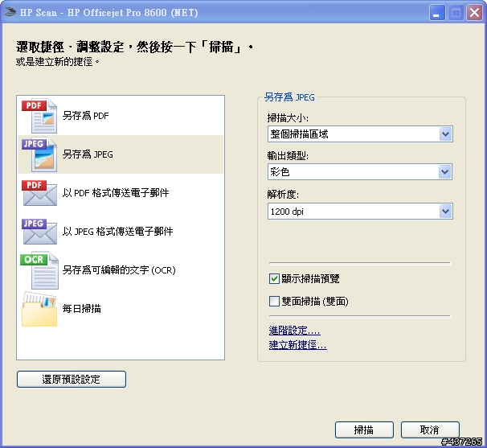Click the green OCR document icon

(39, 270)
